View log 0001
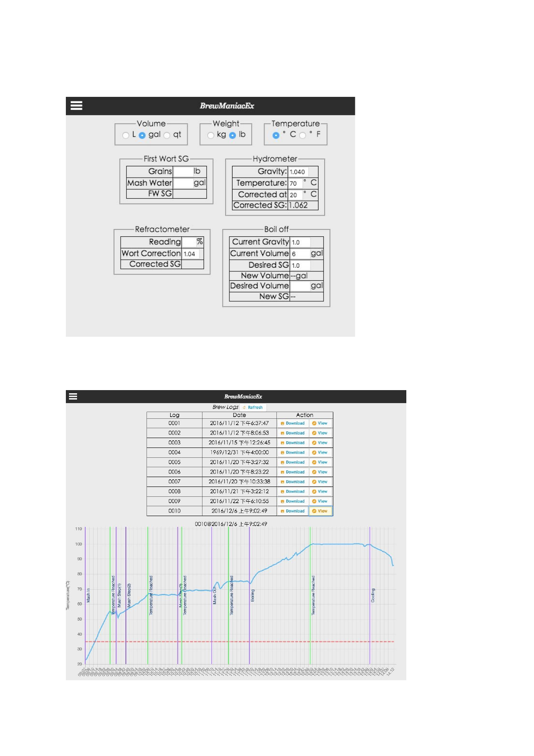534x756 pixels. pyautogui.click(x=320, y=423)
